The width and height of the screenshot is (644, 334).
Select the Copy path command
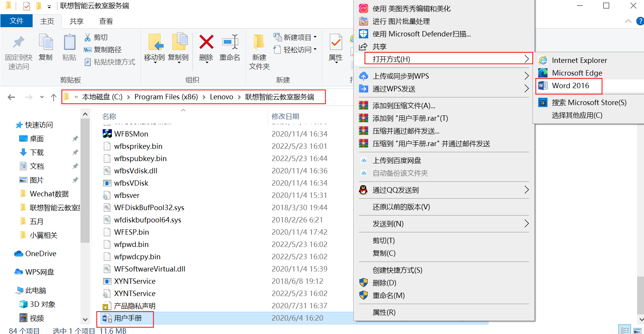coord(103,49)
